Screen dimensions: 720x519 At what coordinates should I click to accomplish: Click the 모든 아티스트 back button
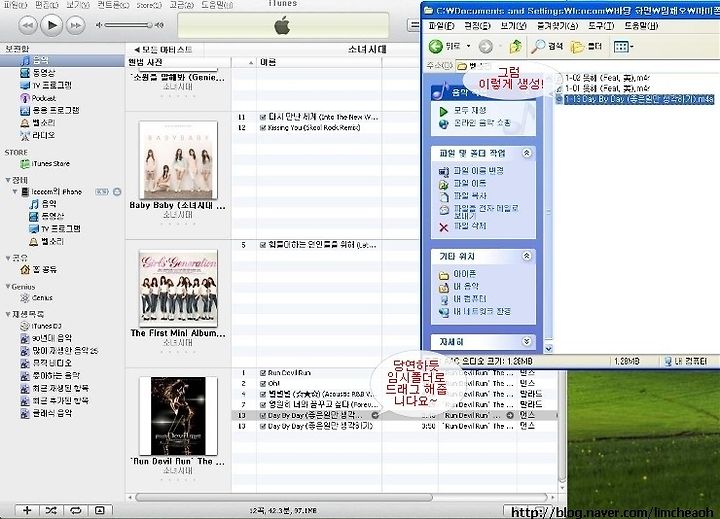(x=163, y=50)
